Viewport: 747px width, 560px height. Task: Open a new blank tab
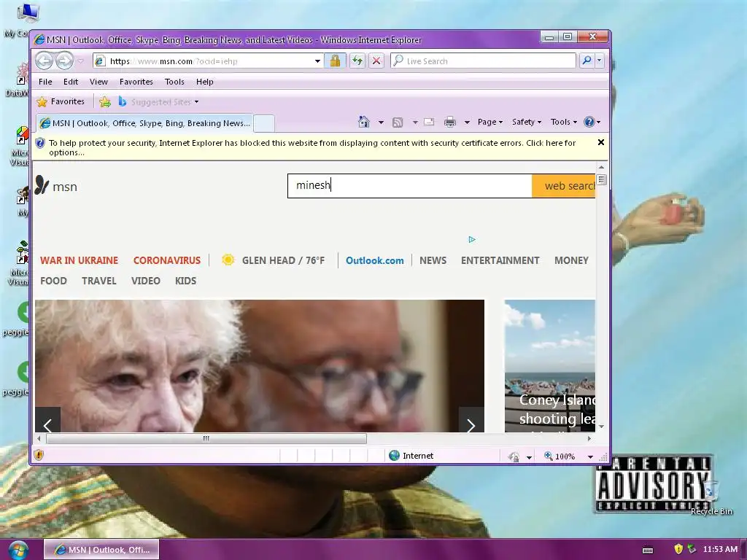(x=264, y=123)
